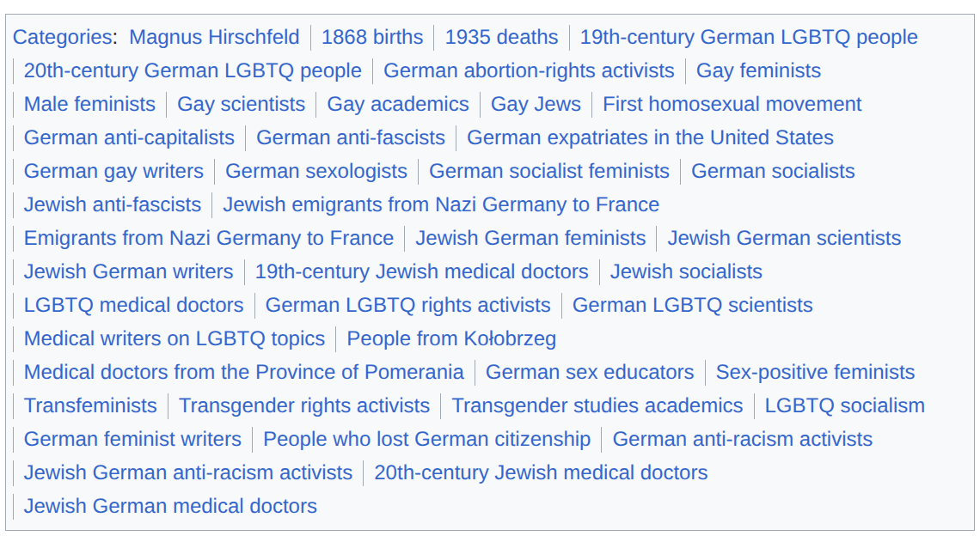The width and height of the screenshot is (980, 536).
Task: Open Jewish emigrants from Nazi Germany to France
Action: coord(441,204)
